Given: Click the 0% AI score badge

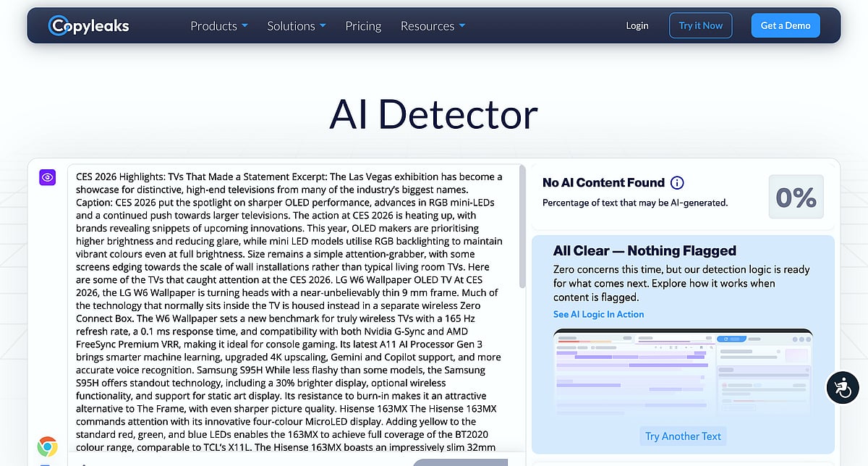Looking at the screenshot, I should pyautogui.click(x=796, y=197).
